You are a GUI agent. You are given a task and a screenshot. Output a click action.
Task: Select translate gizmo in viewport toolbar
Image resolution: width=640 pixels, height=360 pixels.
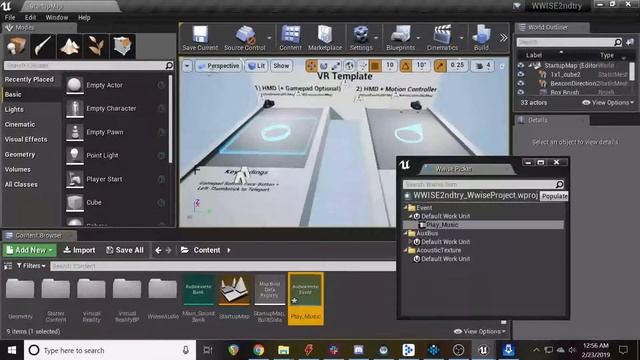coord(311,66)
